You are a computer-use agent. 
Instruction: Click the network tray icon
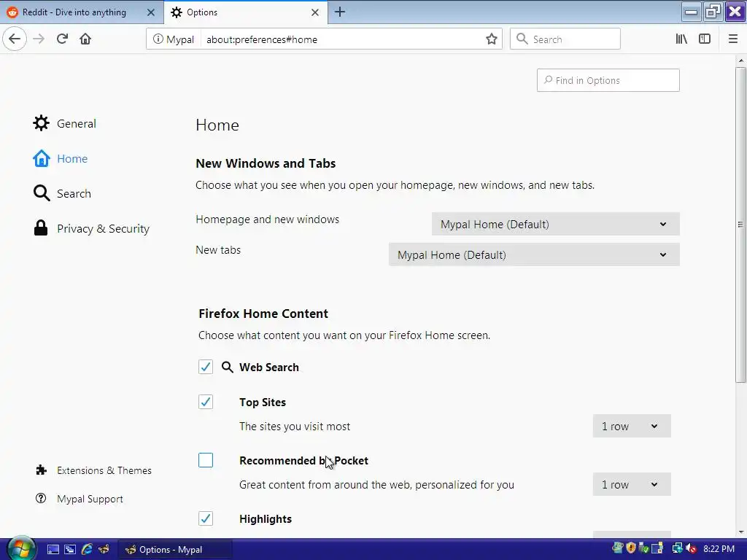pos(677,548)
